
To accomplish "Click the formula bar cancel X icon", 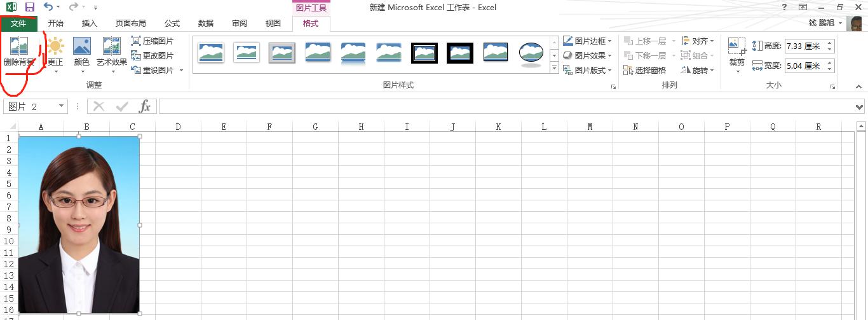I will (x=98, y=106).
